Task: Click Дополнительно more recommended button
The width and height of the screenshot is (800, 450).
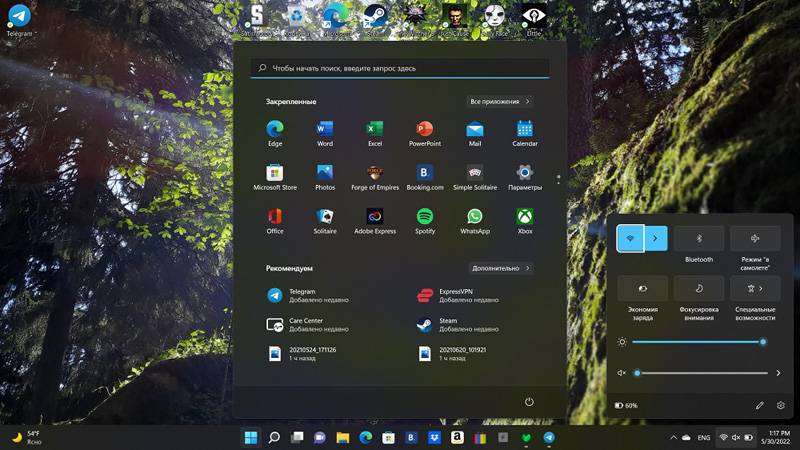Action: click(501, 268)
